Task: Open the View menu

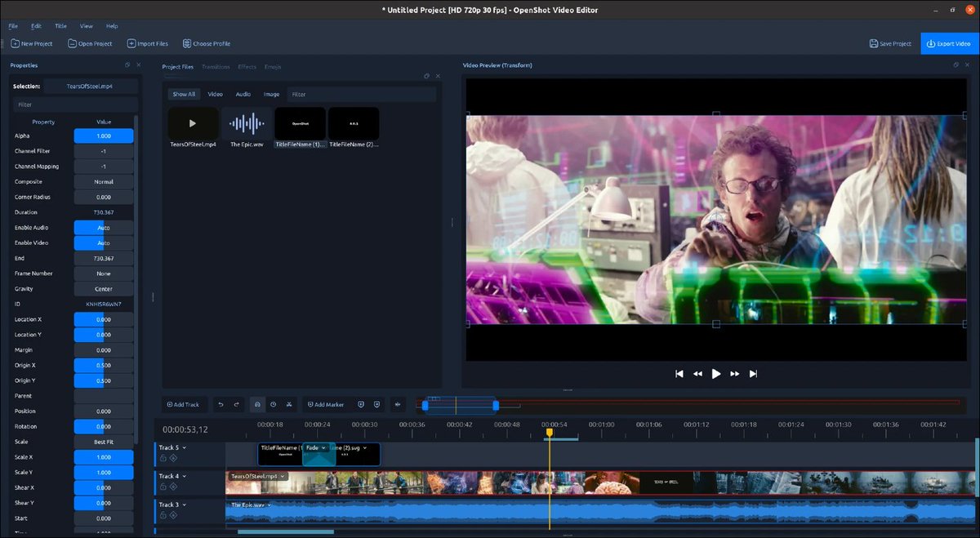Action: pos(87,26)
